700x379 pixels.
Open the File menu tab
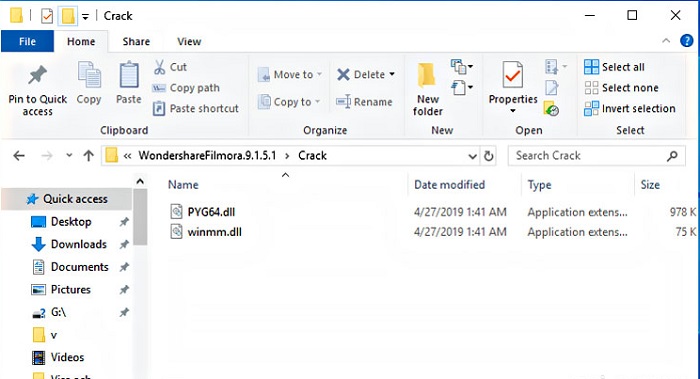(27, 42)
